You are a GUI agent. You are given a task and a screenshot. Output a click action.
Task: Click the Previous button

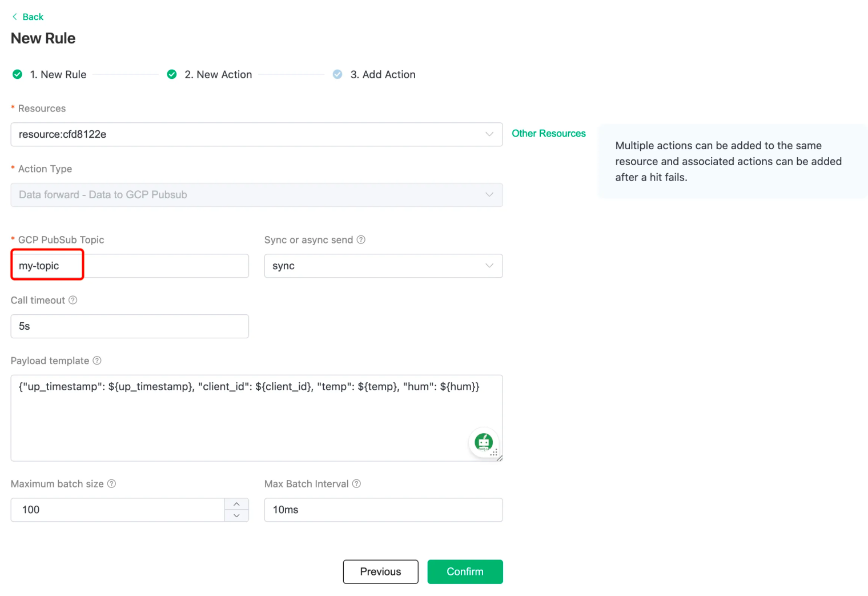(x=380, y=571)
